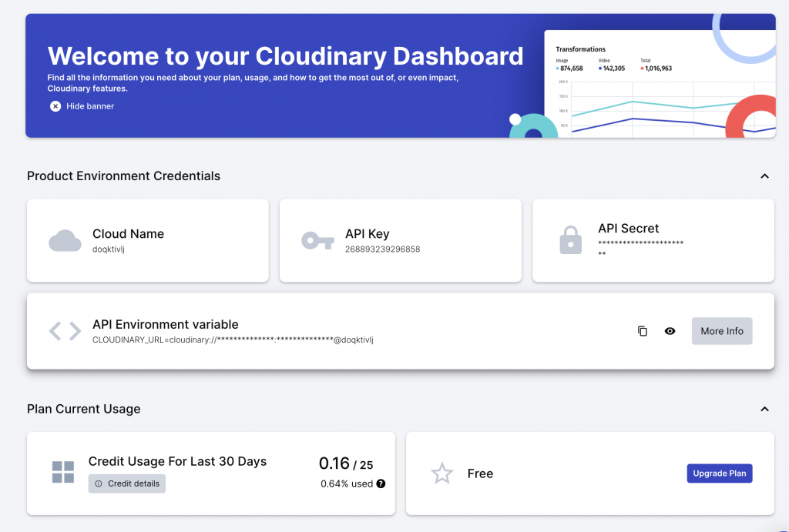Click the API Secret lock icon

(571, 240)
